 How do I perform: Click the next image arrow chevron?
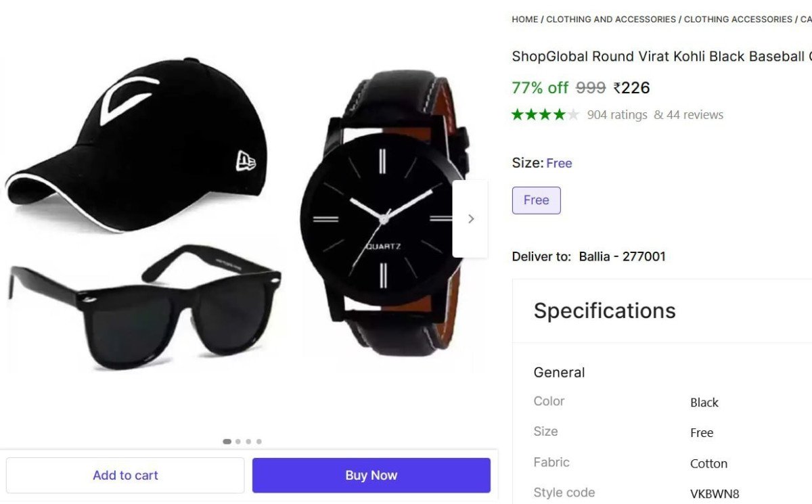coord(472,219)
